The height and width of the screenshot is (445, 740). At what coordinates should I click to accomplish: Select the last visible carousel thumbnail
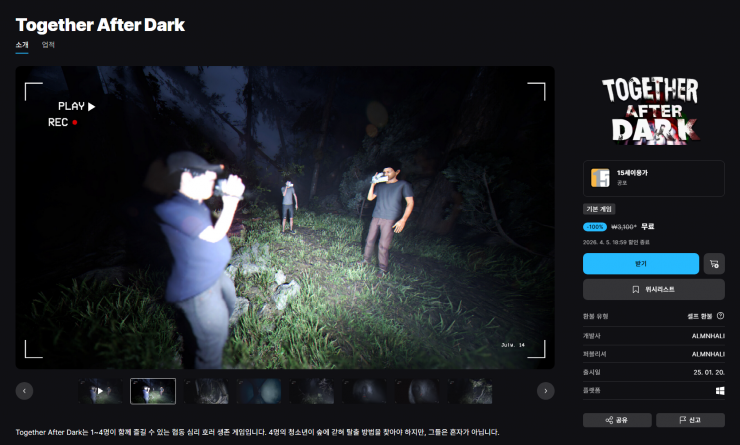point(476,391)
